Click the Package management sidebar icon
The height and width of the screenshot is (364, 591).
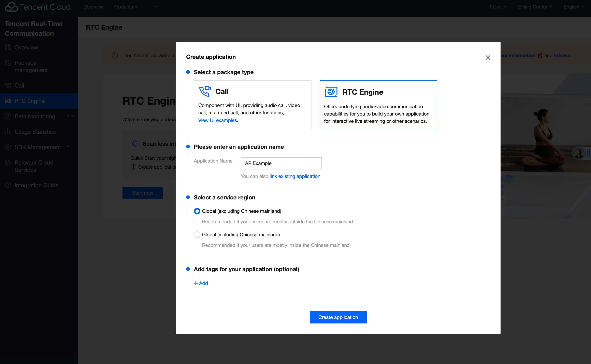[x=8, y=63]
